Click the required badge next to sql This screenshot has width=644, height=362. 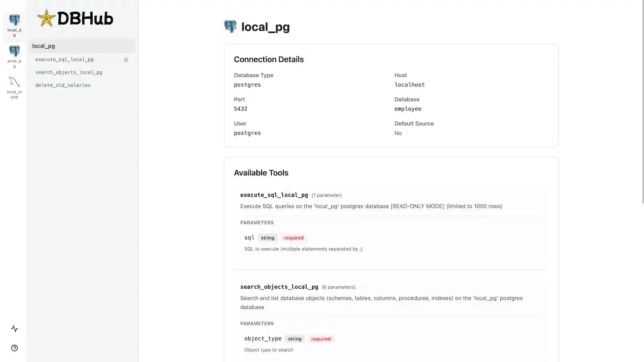pos(293,238)
